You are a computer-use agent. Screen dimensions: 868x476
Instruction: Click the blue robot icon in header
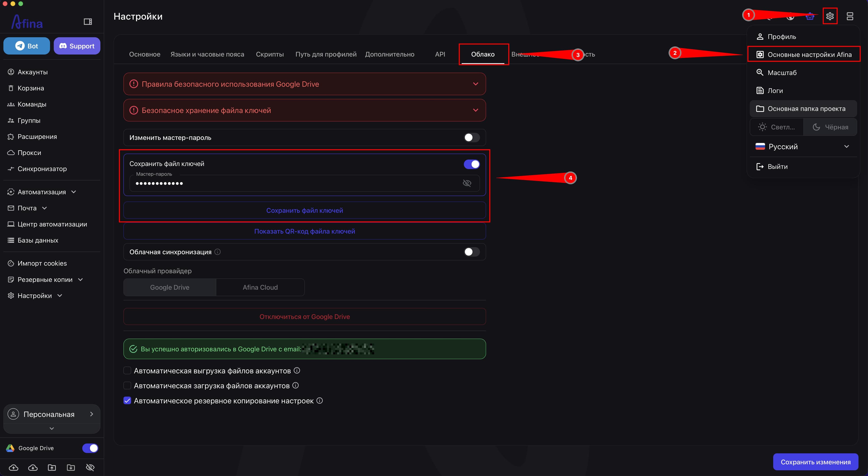click(x=810, y=16)
